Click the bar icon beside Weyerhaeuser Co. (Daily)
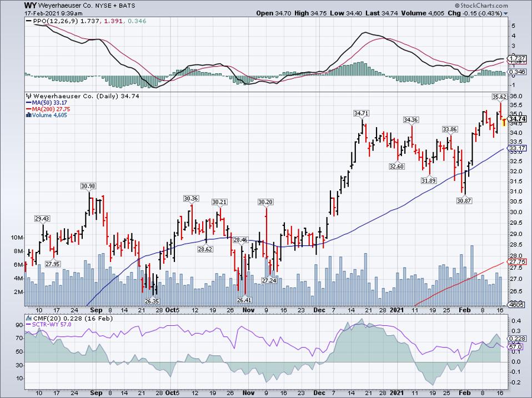This screenshot has width=532, height=398. click(29, 96)
